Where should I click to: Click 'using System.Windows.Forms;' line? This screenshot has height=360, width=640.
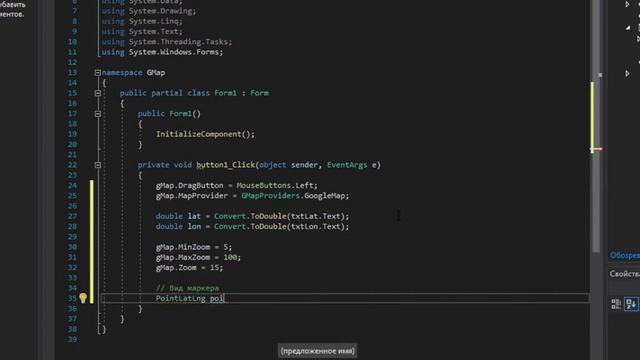(162, 52)
